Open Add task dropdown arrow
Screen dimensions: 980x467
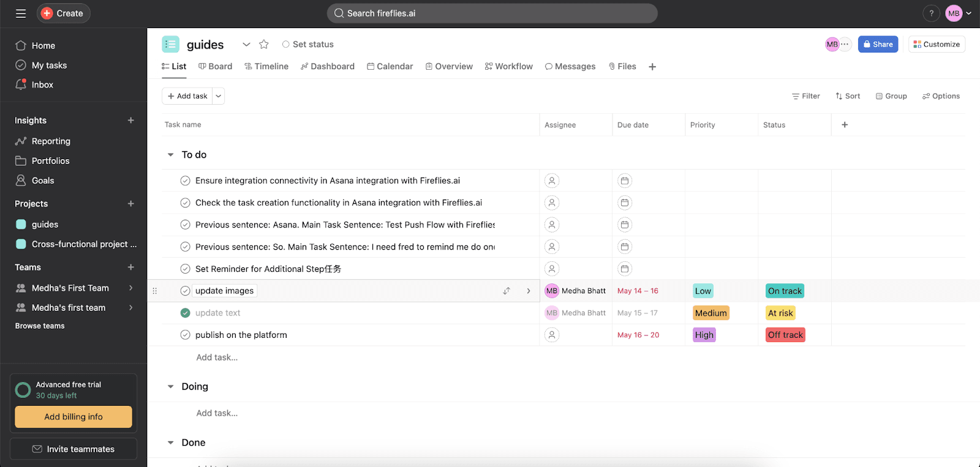pyautogui.click(x=219, y=96)
